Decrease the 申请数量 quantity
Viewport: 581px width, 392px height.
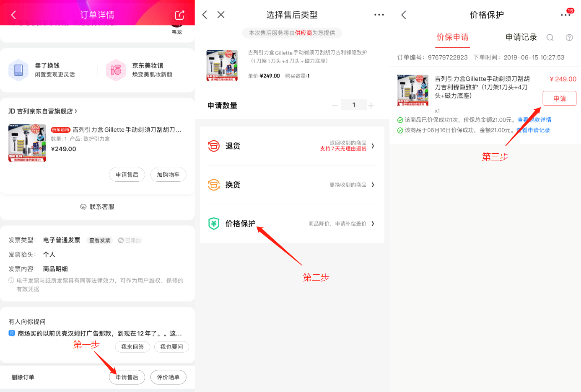[335, 106]
